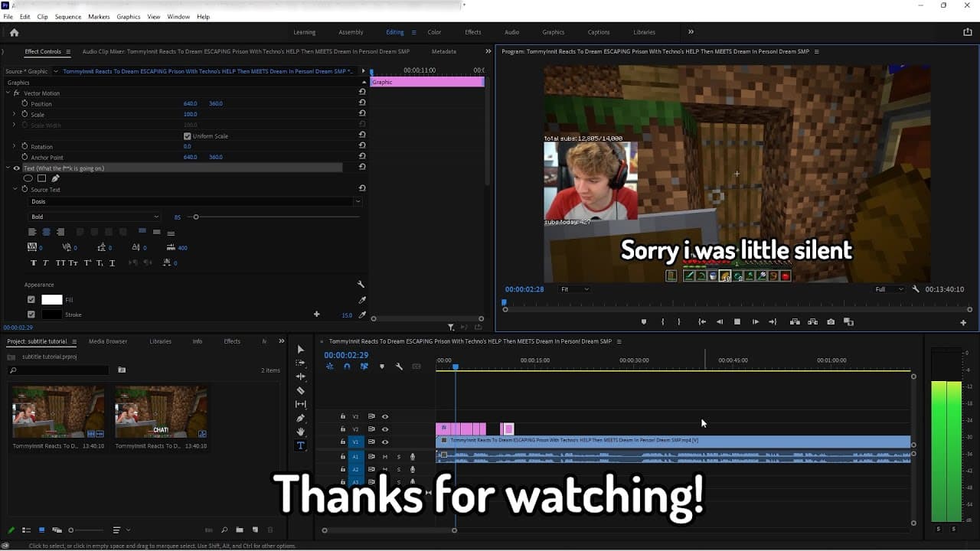Switch to the Color workspace tab

click(x=434, y=32)
